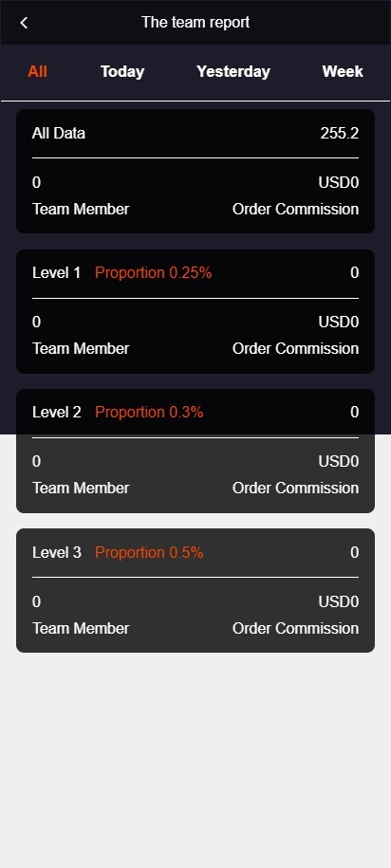Open the Level 3 card heading
The width and height of the screenshot is (391, 868).
point(57,552)
